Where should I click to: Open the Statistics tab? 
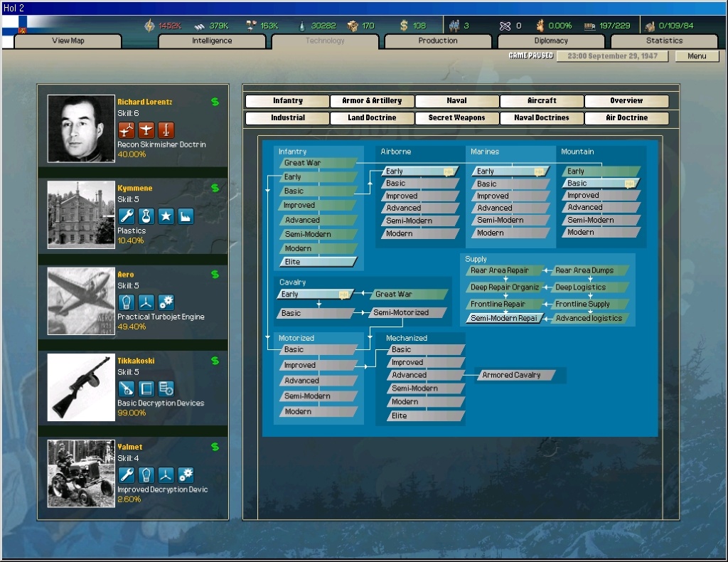(665, 41)
